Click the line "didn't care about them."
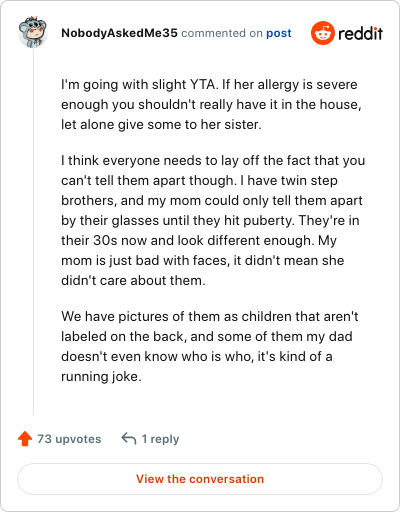 [x=133, y=280]
